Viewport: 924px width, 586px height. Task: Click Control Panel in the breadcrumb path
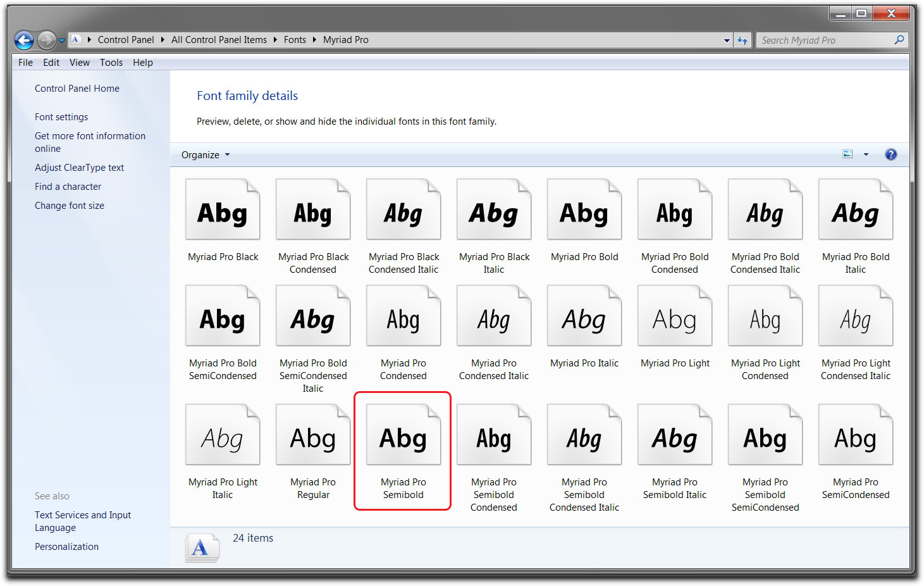click(x=126, y=40)
